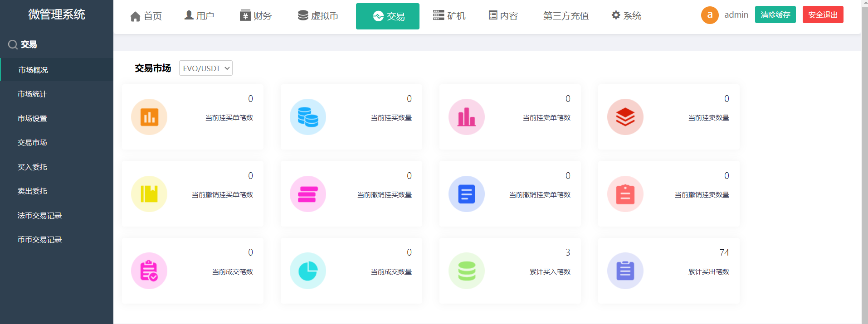Image resolution: width=868 pixels, height=324 pixels.
Task: Click the blue coins icon for 当前挂买数量
Action: tap(308, 117)
